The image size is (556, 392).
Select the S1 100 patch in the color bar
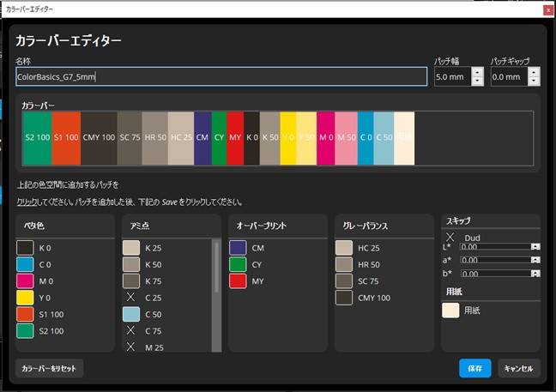tap(66, 138)
